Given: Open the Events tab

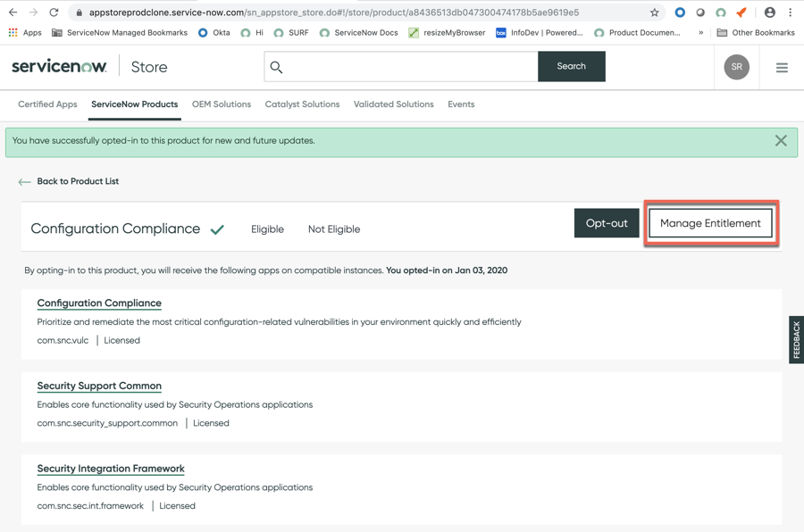Looking at the screenshot, I should [461, 104].
